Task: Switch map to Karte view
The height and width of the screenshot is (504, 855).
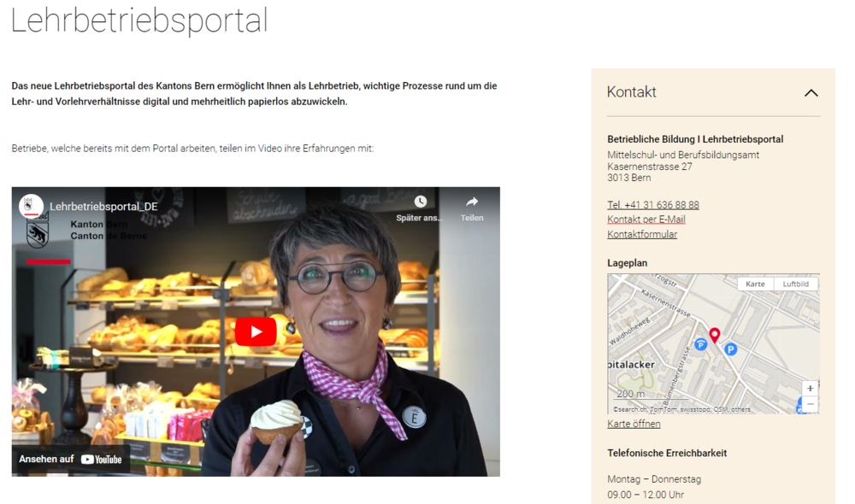Action: tap(755, 284)
